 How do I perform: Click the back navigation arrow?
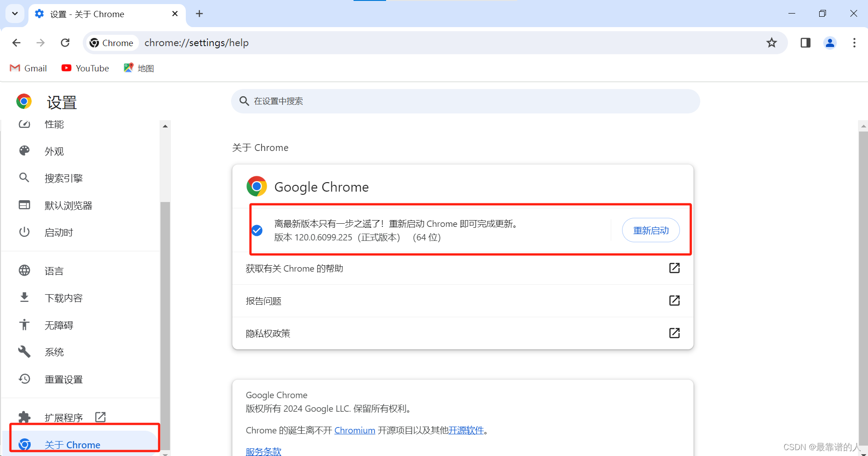click(x=17, y=43)
